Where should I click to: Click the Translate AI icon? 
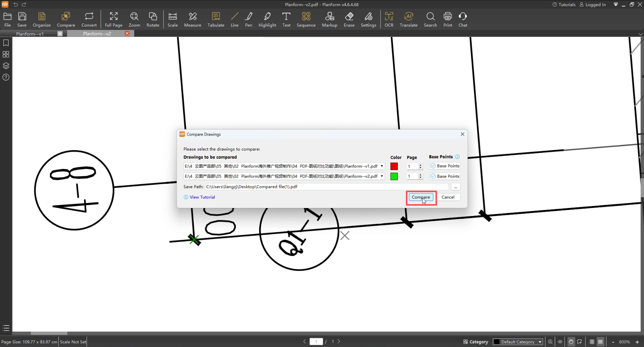408,20
